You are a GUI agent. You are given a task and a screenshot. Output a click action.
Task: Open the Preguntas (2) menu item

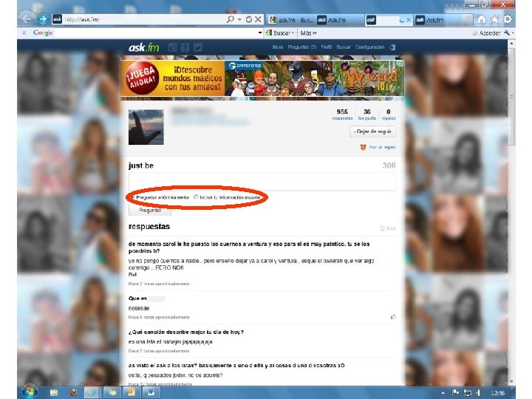[302, 47]
